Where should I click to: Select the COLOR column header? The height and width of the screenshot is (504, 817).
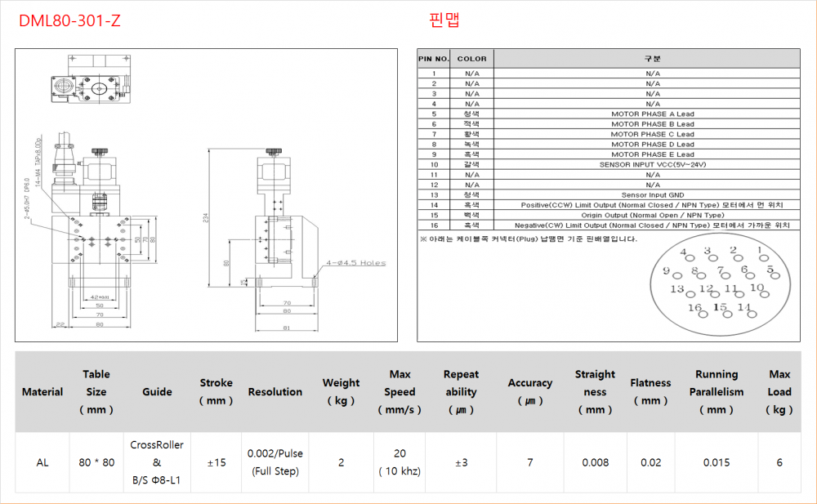coord(471,59)
